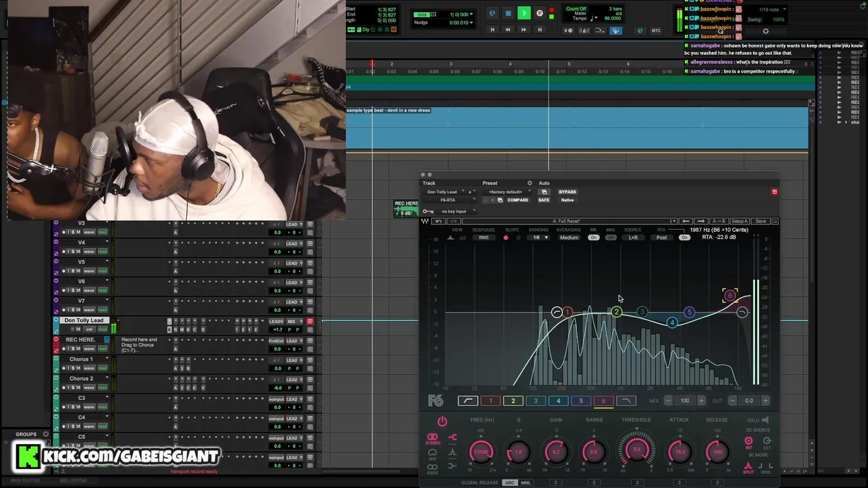
Task: Toggle the band power button
Action: click(x=442, y=422)
